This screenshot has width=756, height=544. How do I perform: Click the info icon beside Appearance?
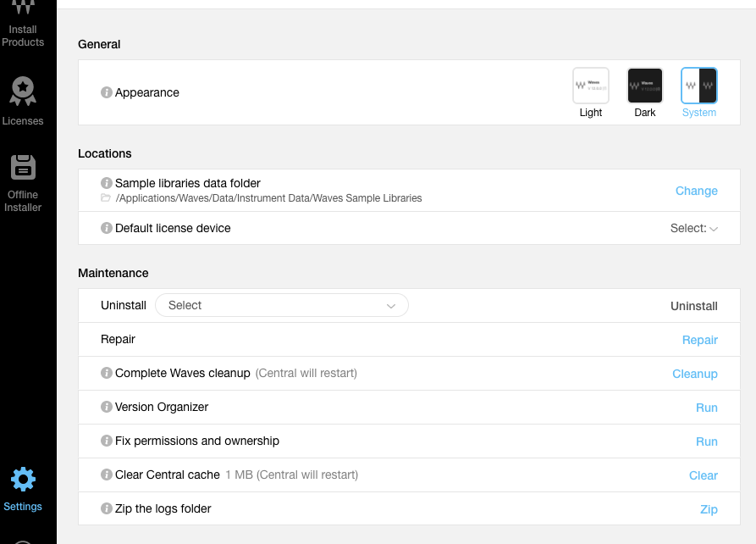[x=106, y=92]
